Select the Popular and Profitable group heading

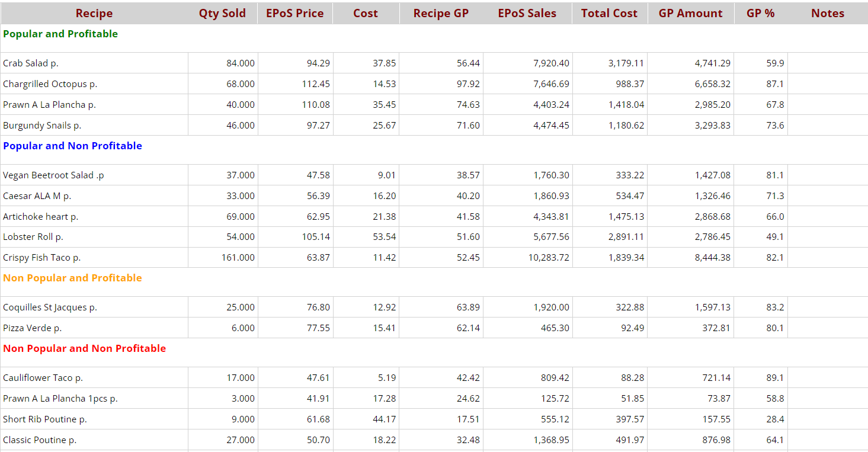(60, 34)
